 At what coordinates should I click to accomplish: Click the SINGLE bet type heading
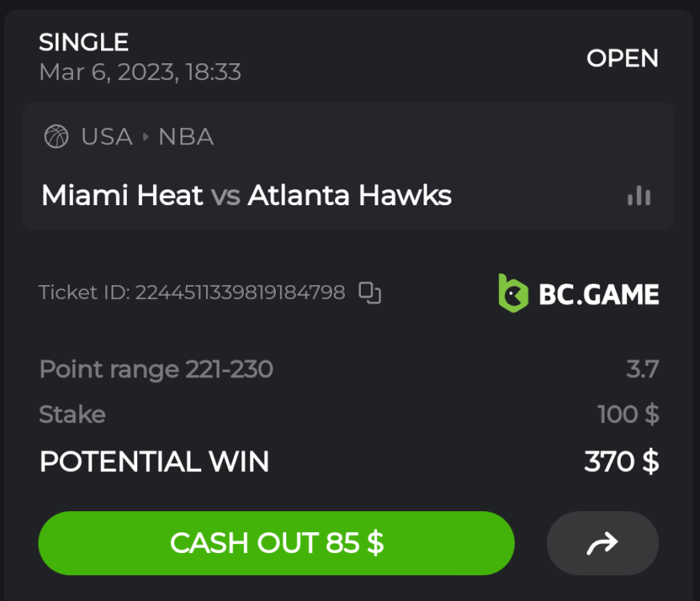(83, 42)
